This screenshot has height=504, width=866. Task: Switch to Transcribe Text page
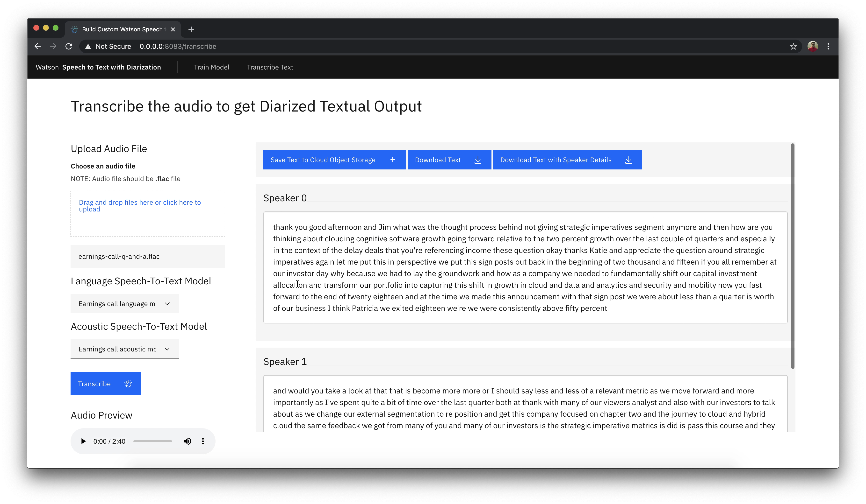tap(270, 67)
